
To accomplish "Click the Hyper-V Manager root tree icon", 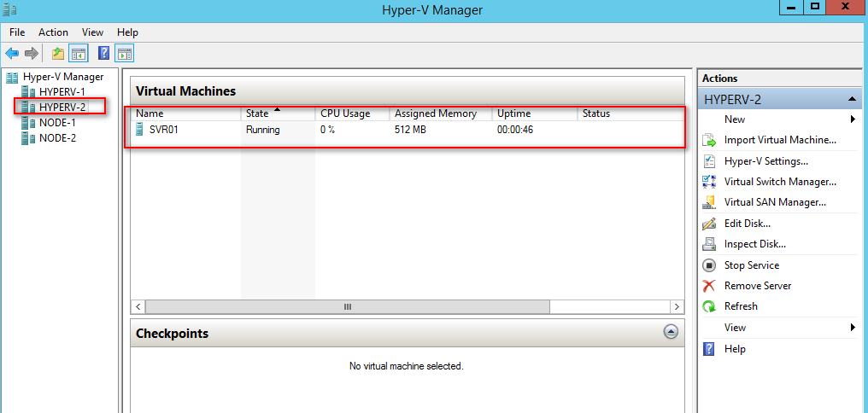I will click(x=12, y=77).
